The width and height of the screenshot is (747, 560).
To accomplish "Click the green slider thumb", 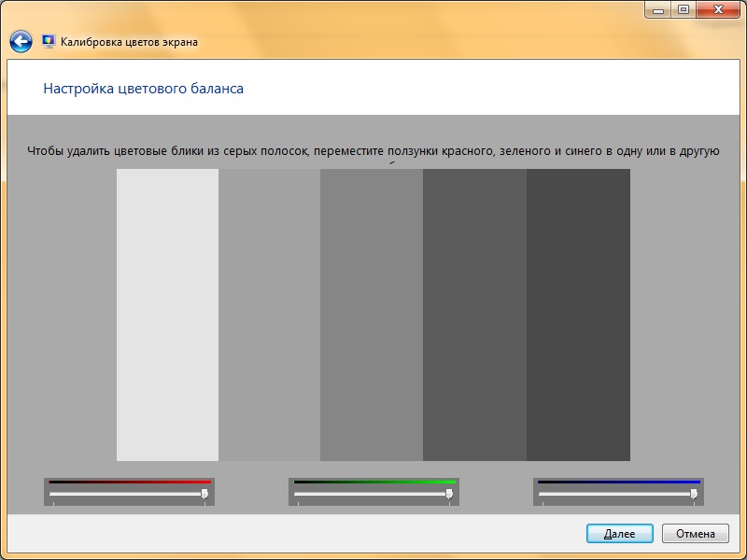I will [x=449, y=493].
